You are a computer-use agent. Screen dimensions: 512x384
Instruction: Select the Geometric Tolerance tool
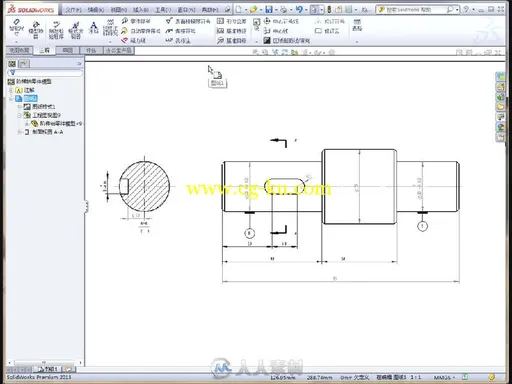click(231, 21)
